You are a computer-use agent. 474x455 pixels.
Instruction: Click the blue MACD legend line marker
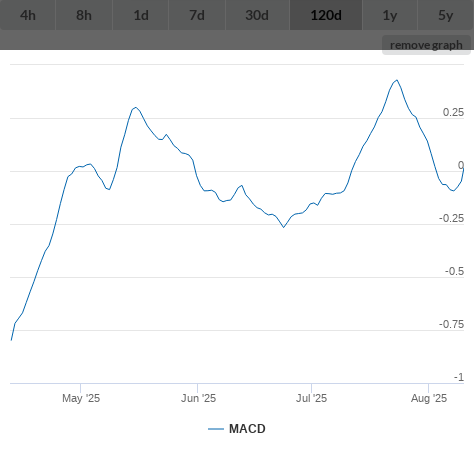coord(216,429)
